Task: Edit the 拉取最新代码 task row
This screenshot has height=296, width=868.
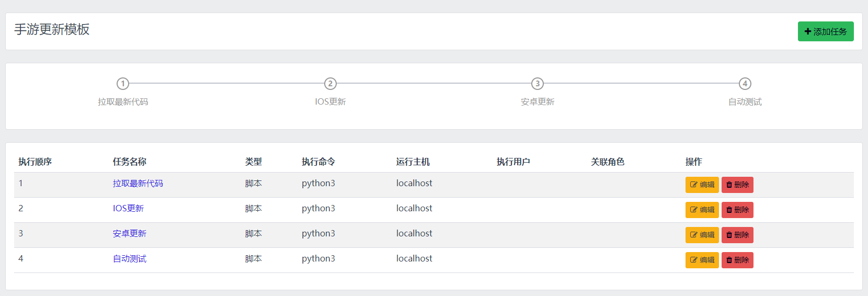Action: click(702, 185)
